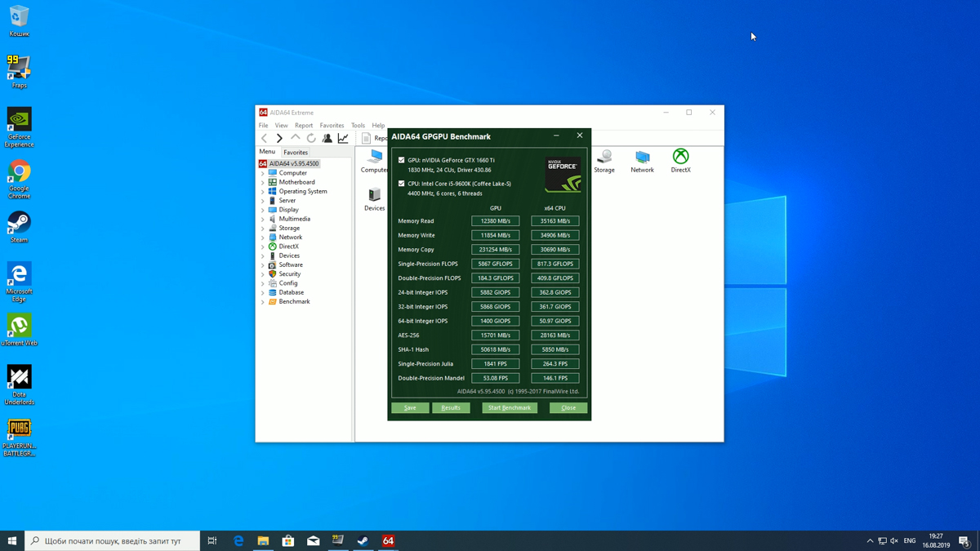This screenshot has width=980, height=551.
Task: Click CPU Memory Copy value 30690 MB/s
Action: [555, 250]
